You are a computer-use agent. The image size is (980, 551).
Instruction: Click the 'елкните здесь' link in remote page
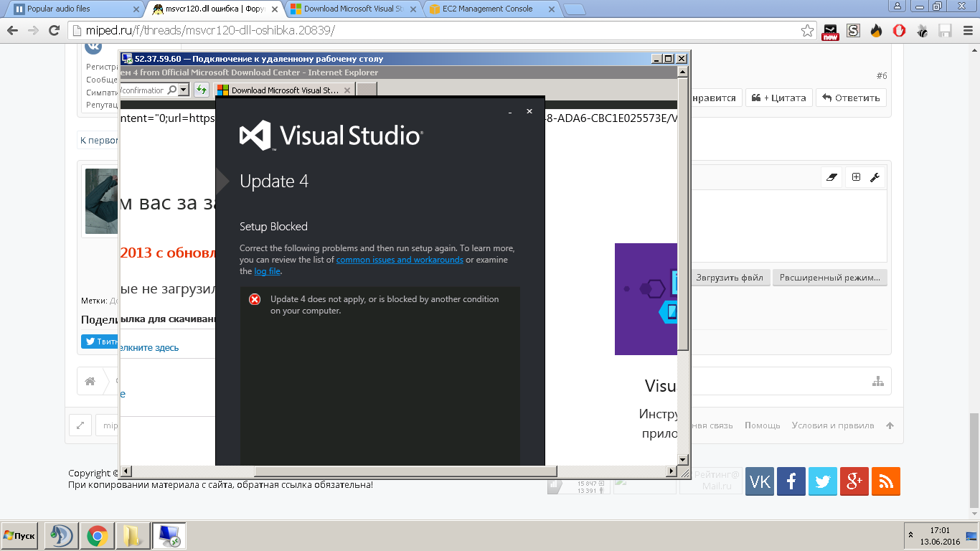(x=149, y=348)
